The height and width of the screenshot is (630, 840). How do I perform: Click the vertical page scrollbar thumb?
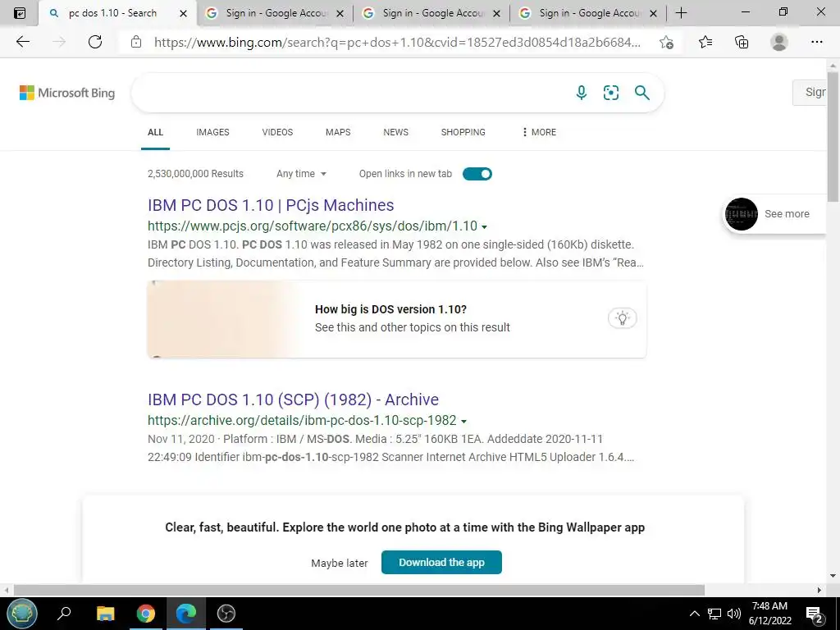pyautogui.click(x=833, y=137)
